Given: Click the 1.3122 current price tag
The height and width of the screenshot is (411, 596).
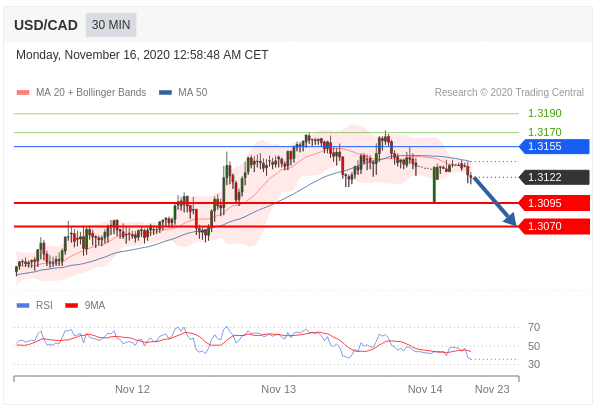Looking at the screenshot, I should coord(554,177).
